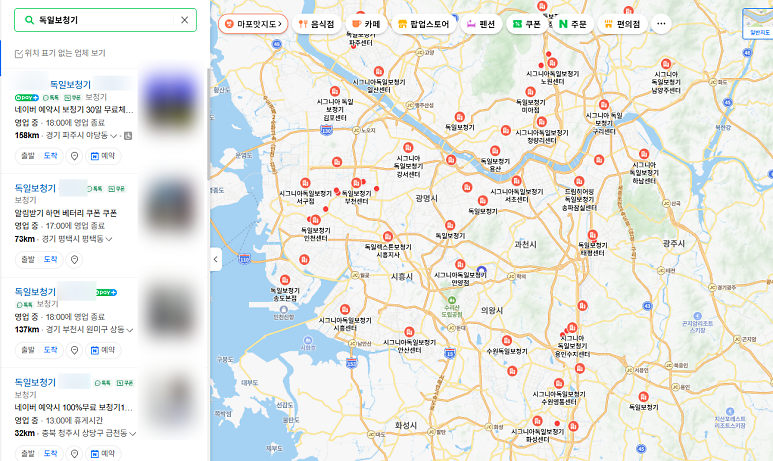Click map marker 독일보청기 인천센터

(316, 220)
